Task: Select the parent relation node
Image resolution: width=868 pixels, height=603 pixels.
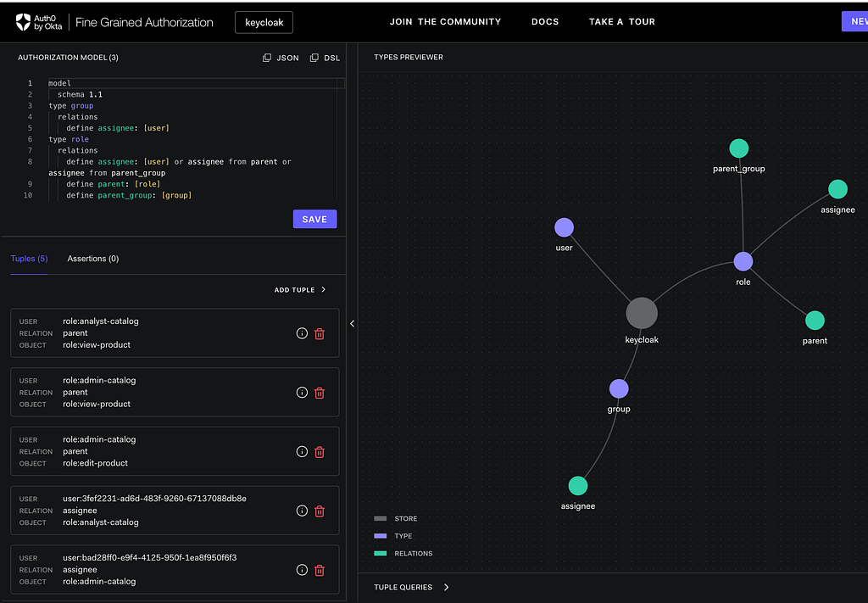Action: click(815, 320)
